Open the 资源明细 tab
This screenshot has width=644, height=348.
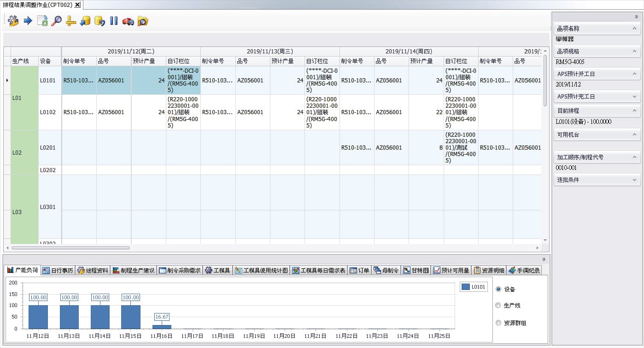pos(489,271)
